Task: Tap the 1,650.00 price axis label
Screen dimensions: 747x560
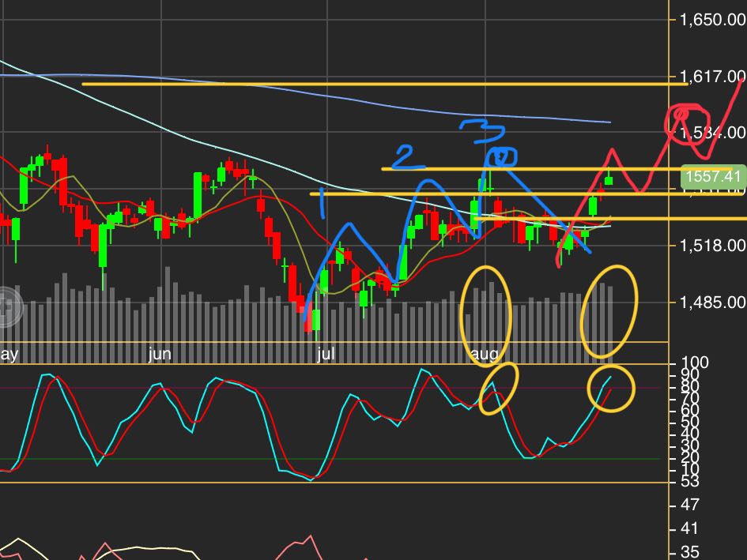Action: click(713, 20)
